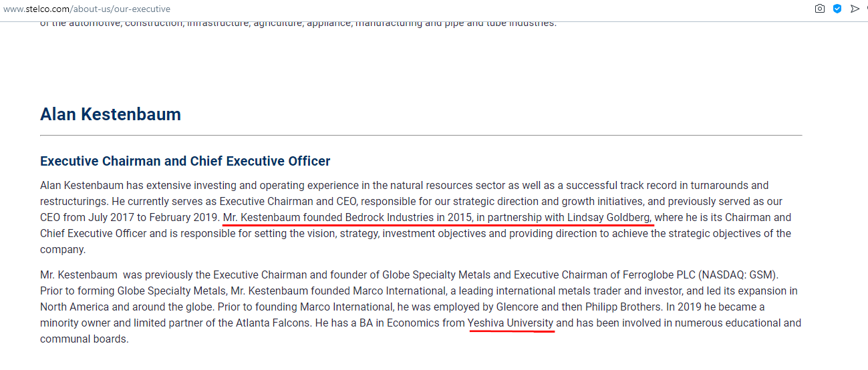Click the Executive Chairman and Chief Executive Officer subheading

[x=185, y=161]
